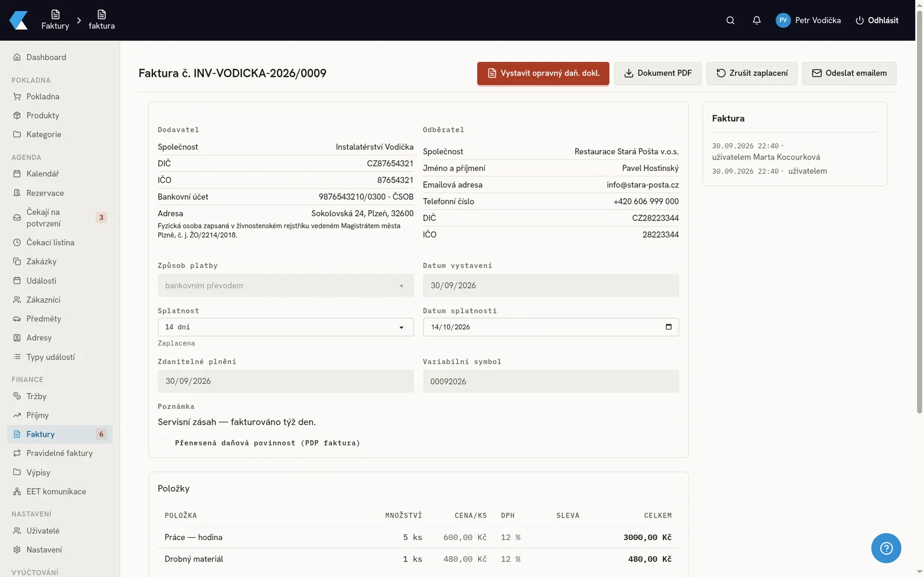The image size is (924, 577).
Task: Click Odeslat emailem button
Action: click(850, 73)
